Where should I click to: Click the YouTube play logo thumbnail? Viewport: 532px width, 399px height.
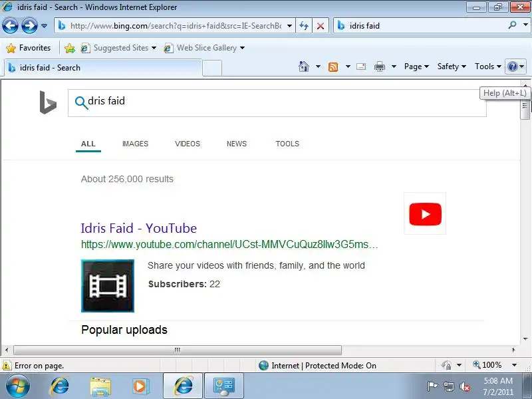pyautogui.click(x=425, y=213)
